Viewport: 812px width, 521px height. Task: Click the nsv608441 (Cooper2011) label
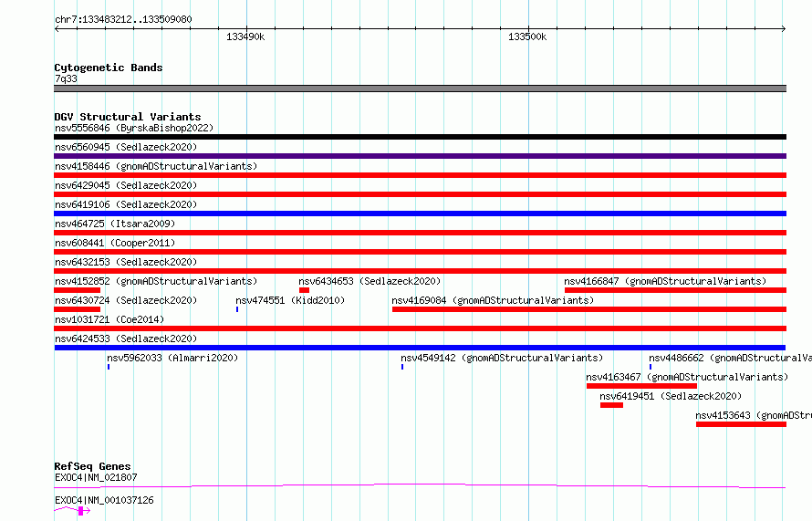pos(115,243)
